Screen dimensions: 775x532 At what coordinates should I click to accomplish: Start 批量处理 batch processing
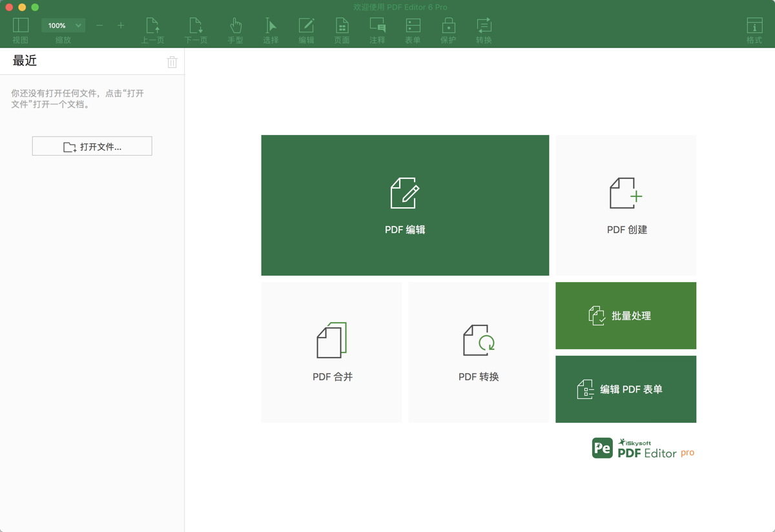pos(625,316)
